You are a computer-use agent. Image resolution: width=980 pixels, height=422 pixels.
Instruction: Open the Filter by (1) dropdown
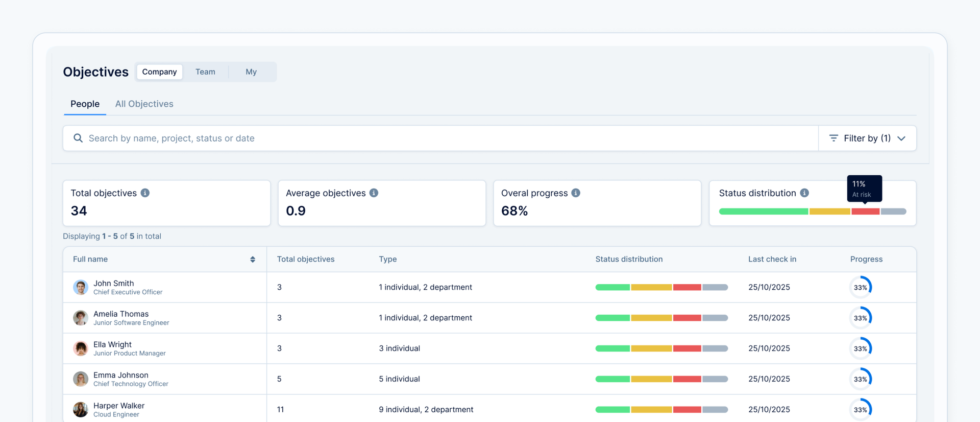coord(867,138)
